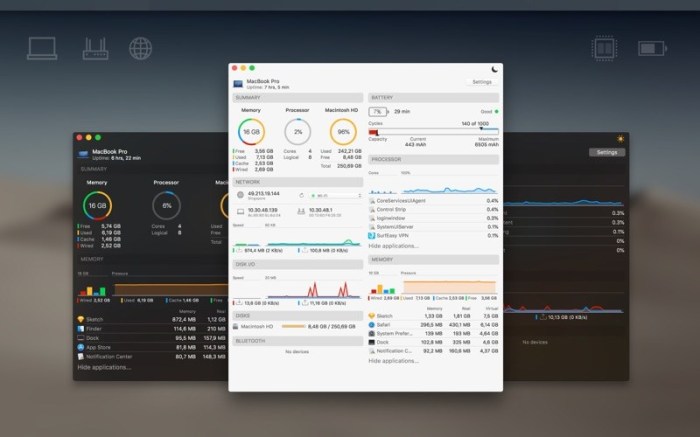Viewport: 700px width, 437px height.
Task: Click router icon beside 10.30.48.1
Action: [301, 212]
